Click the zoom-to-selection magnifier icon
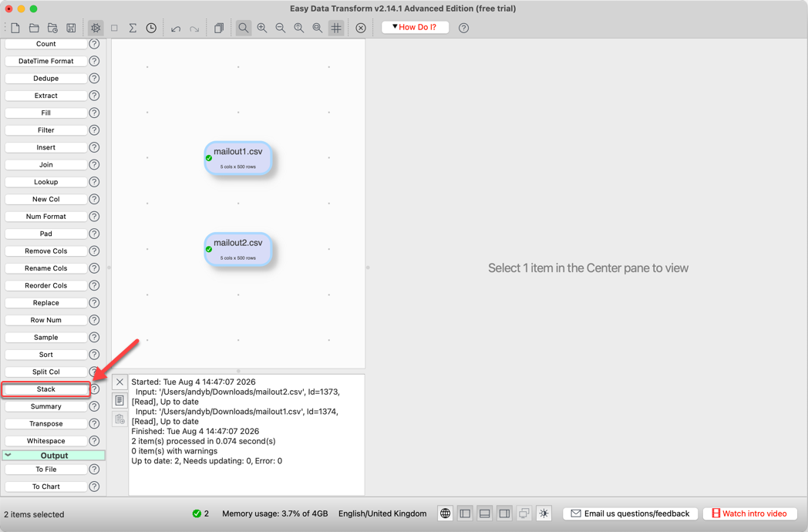Viewport: 808px width, 532px height. pos(318,28)
